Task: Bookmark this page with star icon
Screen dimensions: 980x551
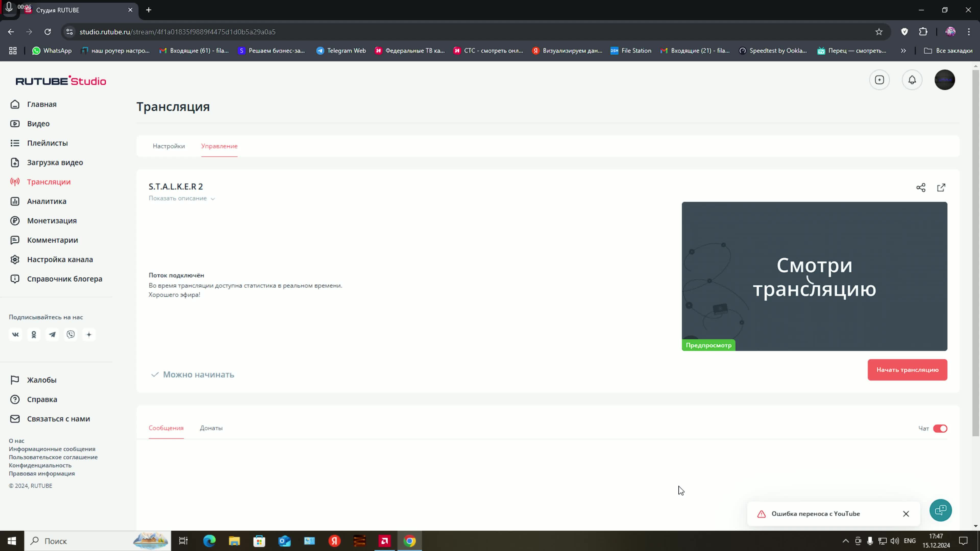Action: click(879, 32)
